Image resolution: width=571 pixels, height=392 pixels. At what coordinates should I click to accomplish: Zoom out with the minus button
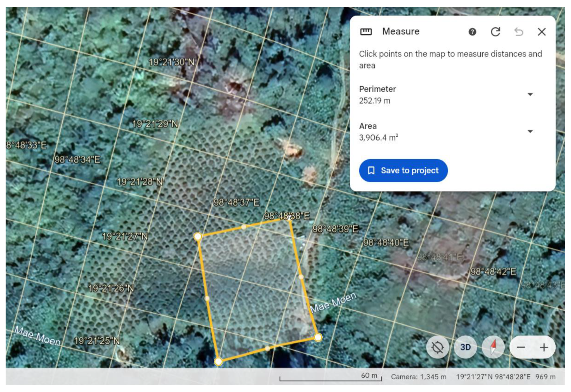[x=521, y=347]
